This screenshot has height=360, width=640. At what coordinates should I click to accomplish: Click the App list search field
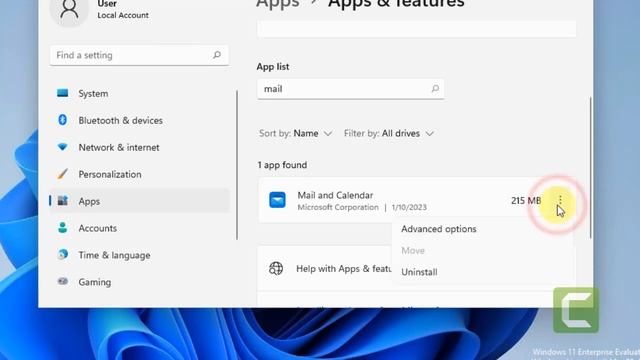350,89
